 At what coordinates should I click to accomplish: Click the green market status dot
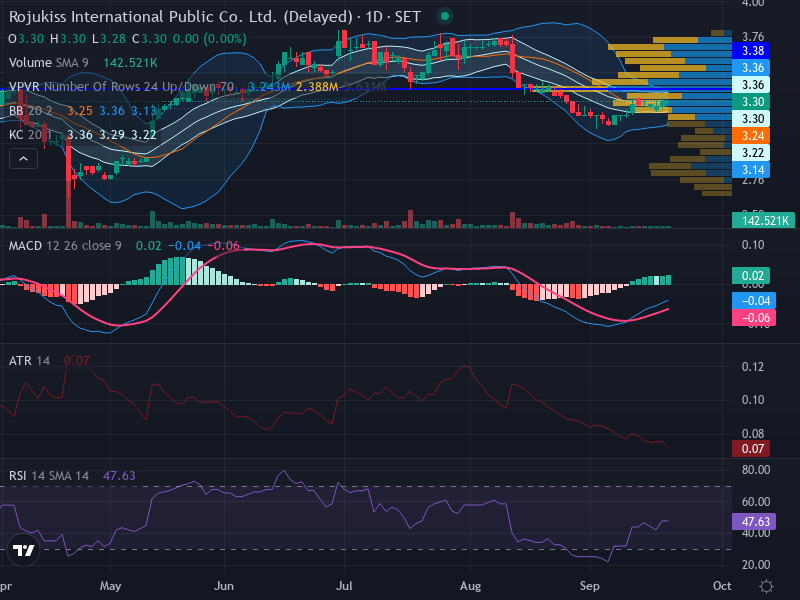pos(444,16)
